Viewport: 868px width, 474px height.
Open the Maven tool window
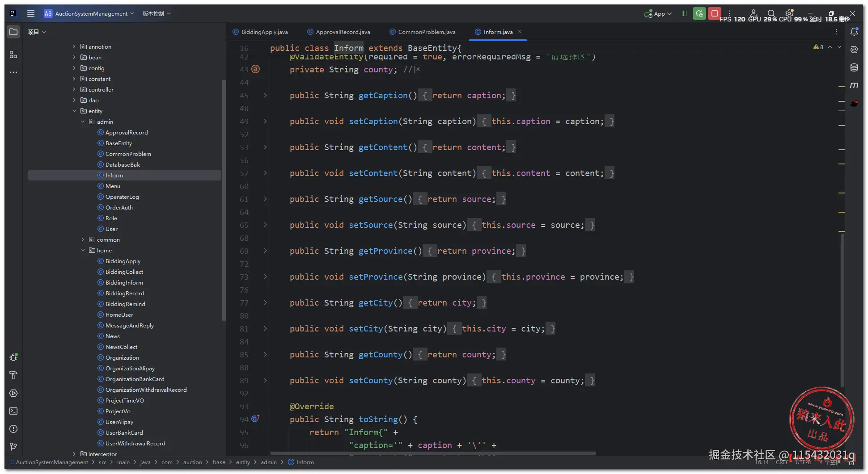854,85
